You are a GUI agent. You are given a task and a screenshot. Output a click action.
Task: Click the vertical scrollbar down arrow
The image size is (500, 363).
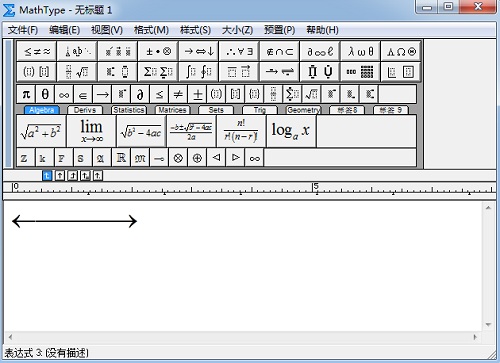(x=488, y=324)
